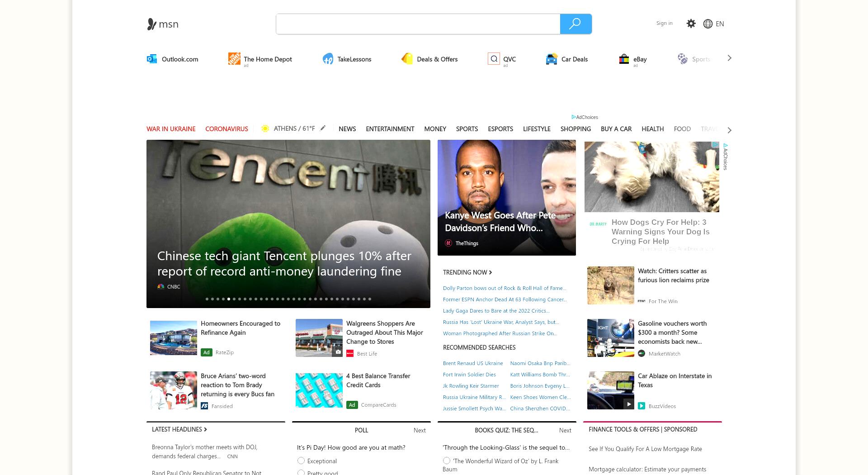Open the settings gear icon

(x=691, y=24)
